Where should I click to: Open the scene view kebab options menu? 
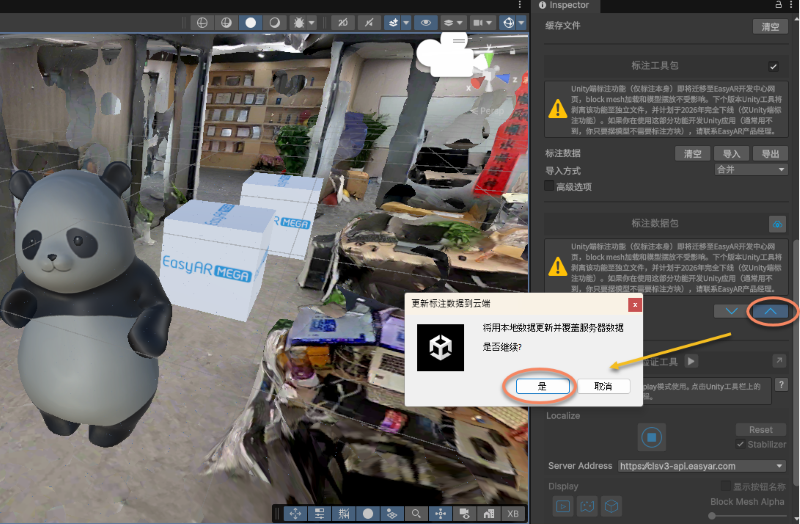(x=519, y=5)
